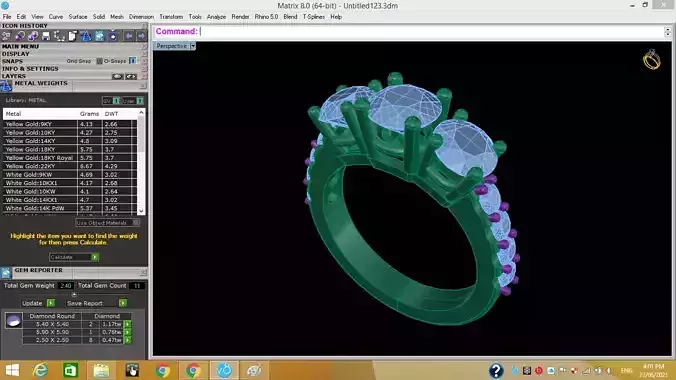
Task: Toggle the first green Library METAL option
Action: [x=116, y=101]
